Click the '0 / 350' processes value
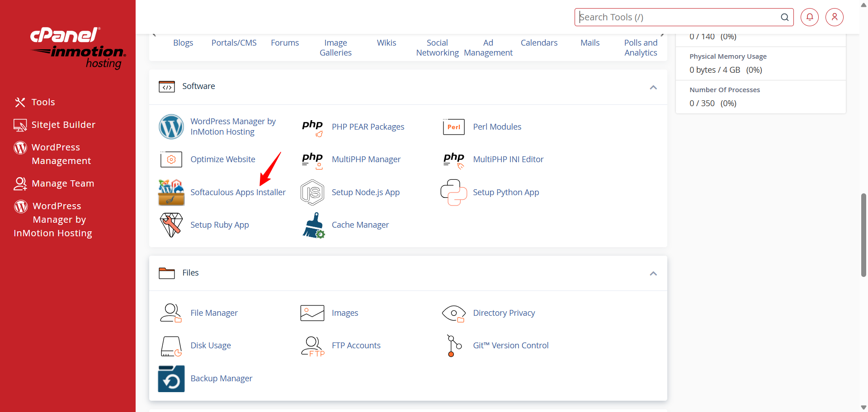The width and height of the screenshot is (868, 412). pos(702,103)
